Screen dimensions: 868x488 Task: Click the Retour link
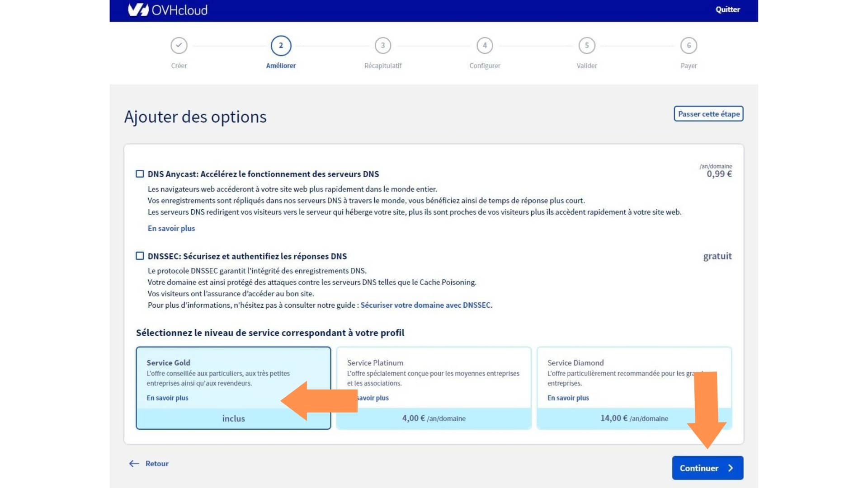(x=157, y=464)
